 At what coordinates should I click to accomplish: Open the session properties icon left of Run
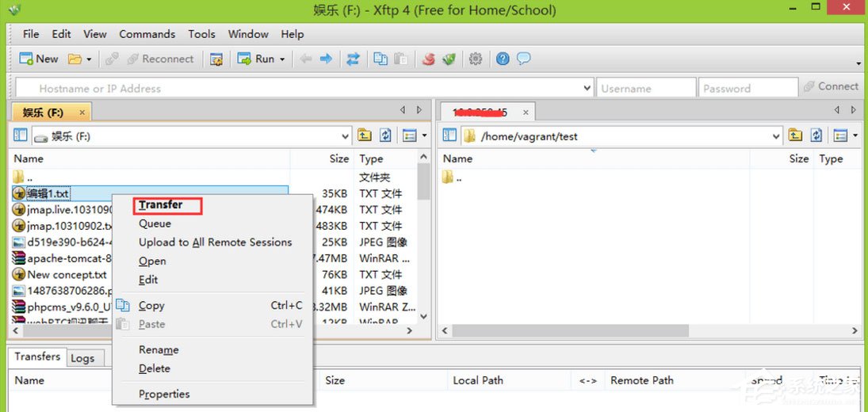point(216,59)
